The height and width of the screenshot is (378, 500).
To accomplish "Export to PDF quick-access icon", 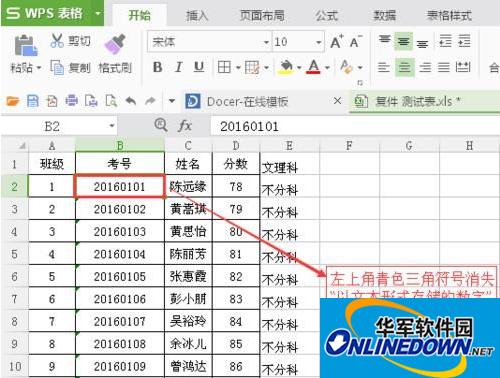I will 52,101.
